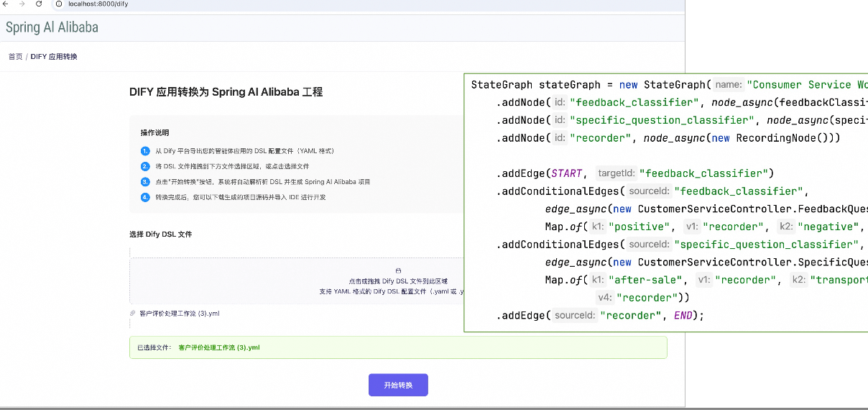The image size is (868, 410).
Task: Click the 选择 Dify DSL 文件 label
Action: point(160,234)
